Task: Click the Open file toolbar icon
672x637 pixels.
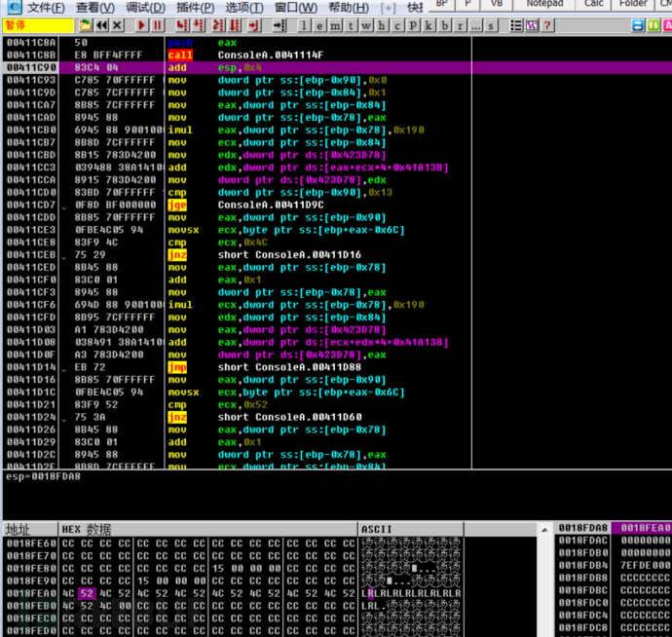Action: coord(86,24)
